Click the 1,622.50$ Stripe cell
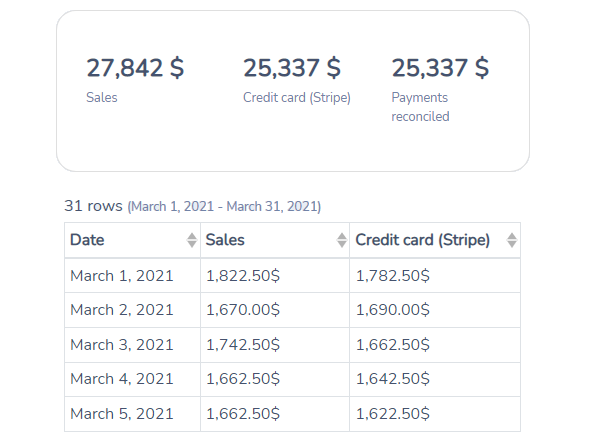This screenshot has height=443, width=600. (435, 414)
